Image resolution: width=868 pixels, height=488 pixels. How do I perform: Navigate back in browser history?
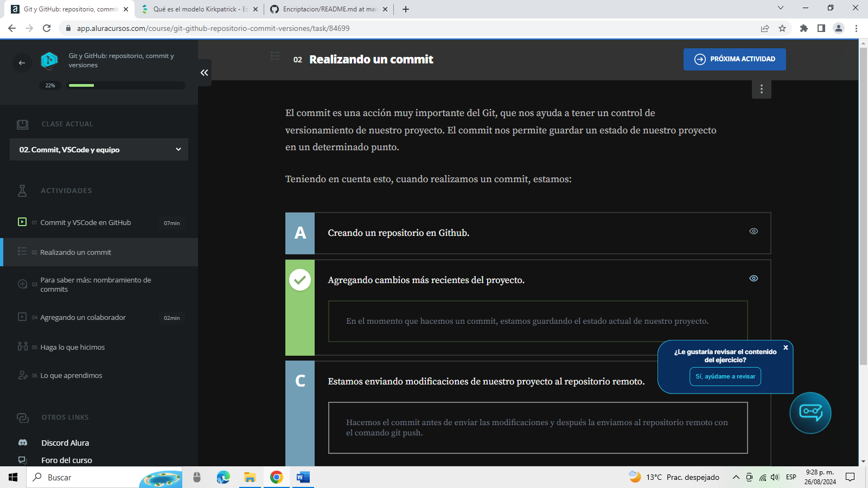pos(12,28)
